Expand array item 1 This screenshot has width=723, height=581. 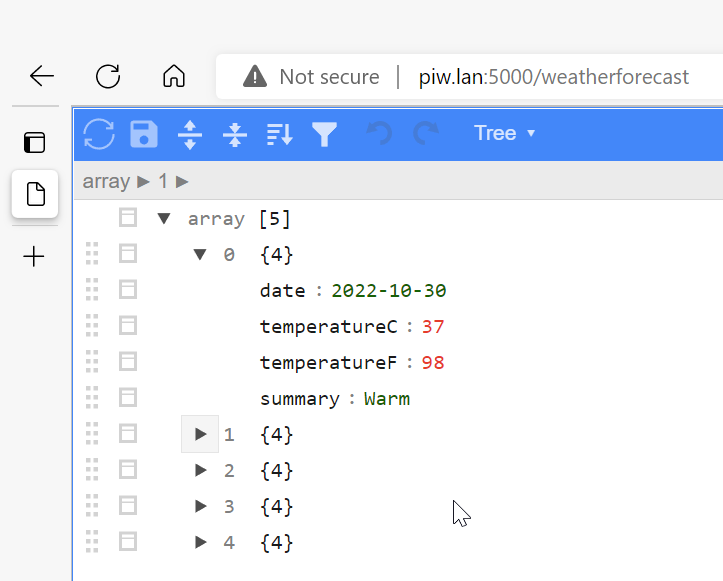(200, 435)
